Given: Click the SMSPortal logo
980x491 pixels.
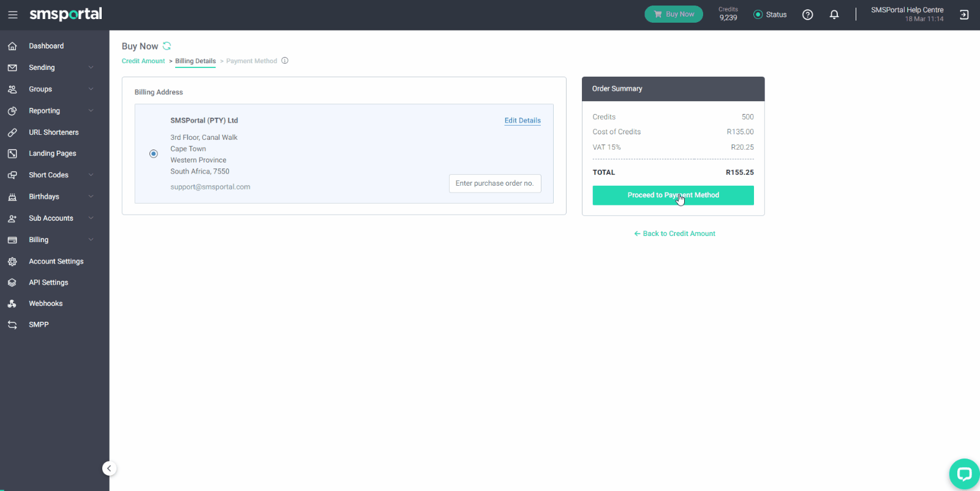Looking at the screenshot, I should (66, 14).
